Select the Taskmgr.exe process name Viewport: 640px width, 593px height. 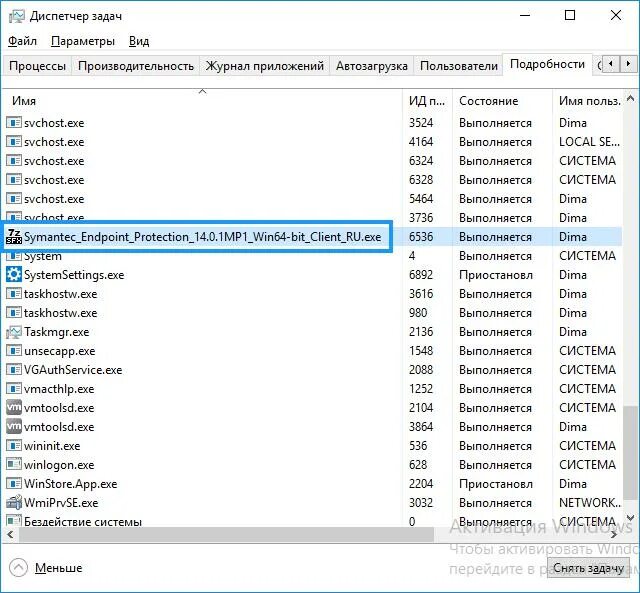pos(56,332)
